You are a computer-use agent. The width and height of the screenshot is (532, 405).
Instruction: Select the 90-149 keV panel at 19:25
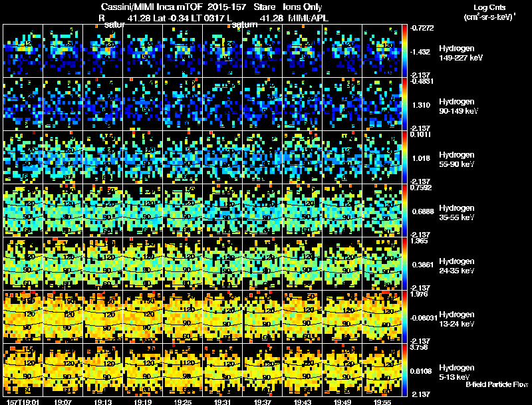tap(182, 104)
